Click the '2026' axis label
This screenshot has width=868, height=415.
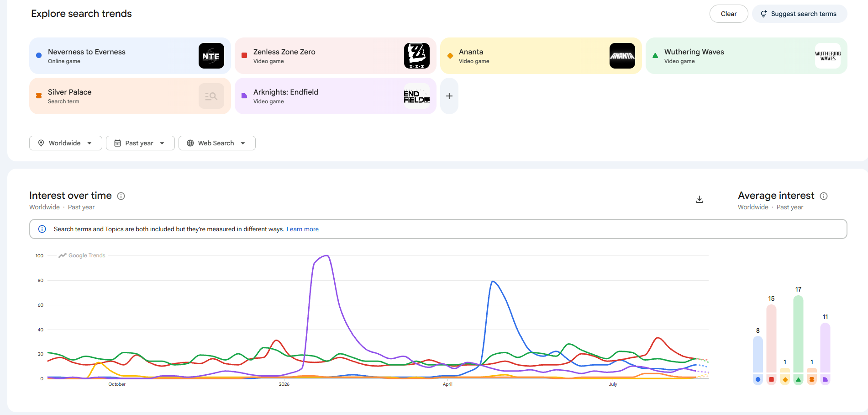pyautogui.click(x=284, y=384)
